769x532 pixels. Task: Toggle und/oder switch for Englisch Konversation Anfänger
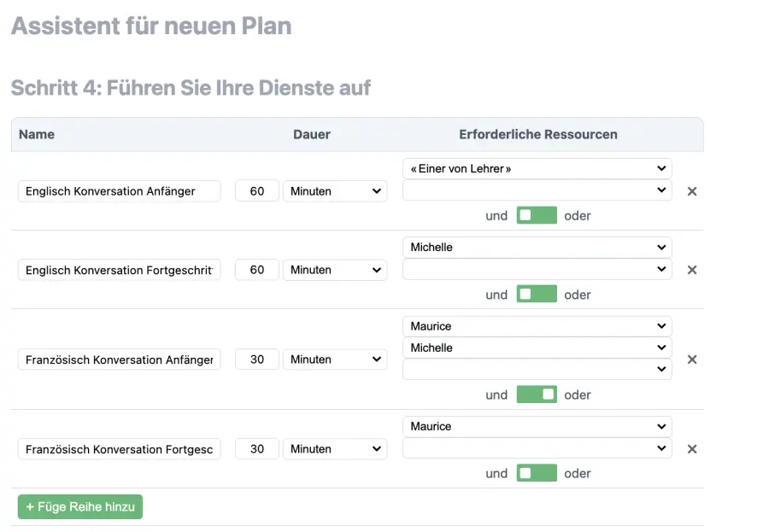click(x=537, y=215)
